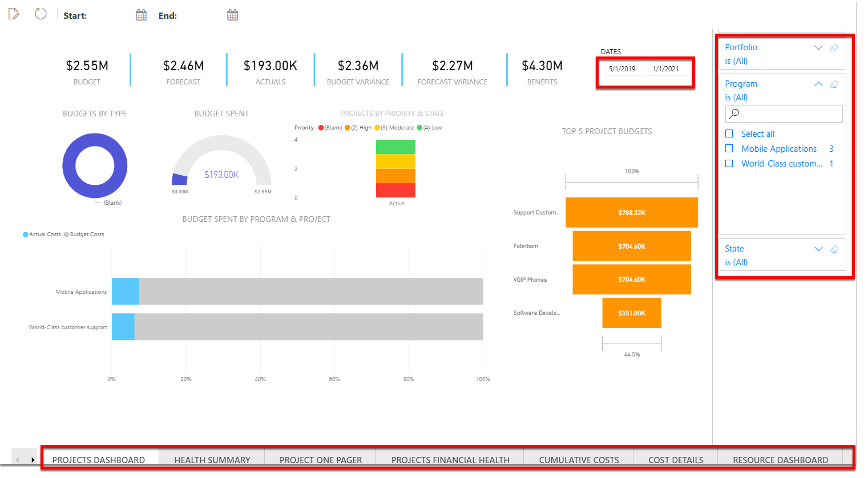Check the World-Class customer support checkbox

click(729, 163)
